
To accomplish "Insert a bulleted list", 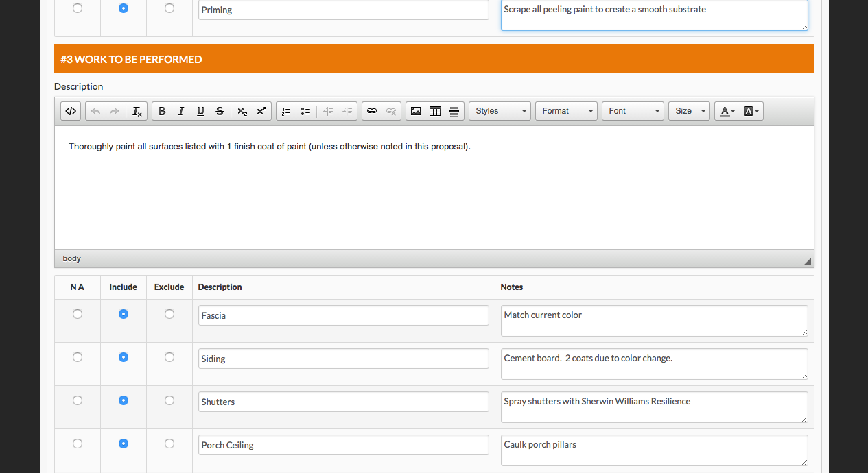I will pyautogui.click(x=305, y=111).
